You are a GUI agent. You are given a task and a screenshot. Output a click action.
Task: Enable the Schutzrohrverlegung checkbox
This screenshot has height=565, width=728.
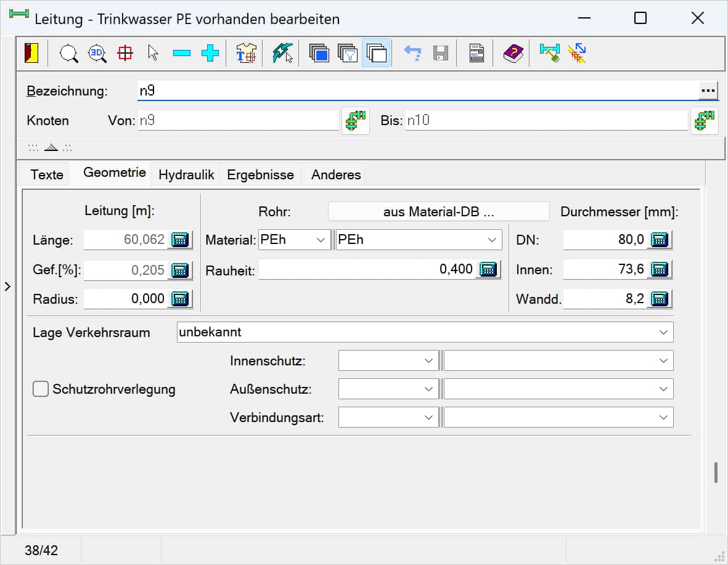41,389
